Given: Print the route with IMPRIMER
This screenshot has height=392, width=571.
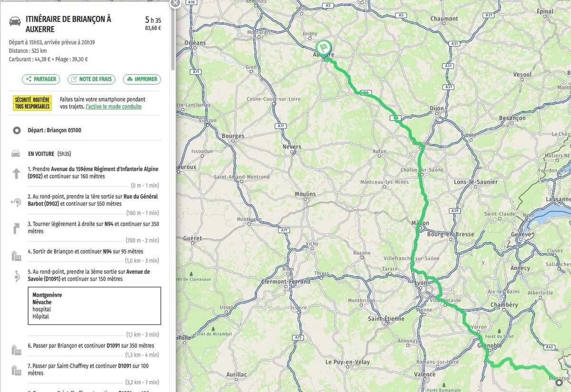Looking at the screenshot, I should tap(142, 79).
